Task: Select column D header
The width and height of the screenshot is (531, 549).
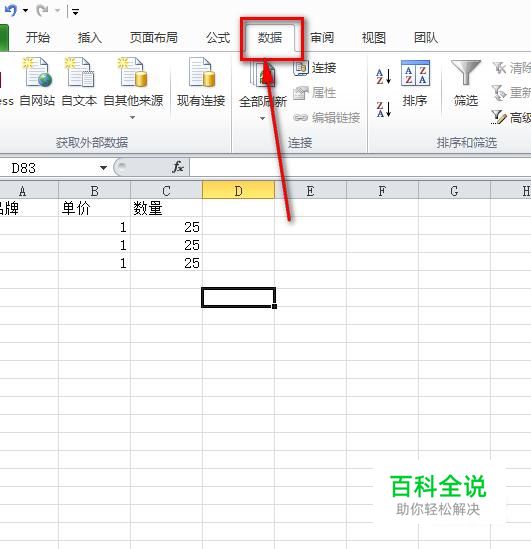Action: point(238,191)
